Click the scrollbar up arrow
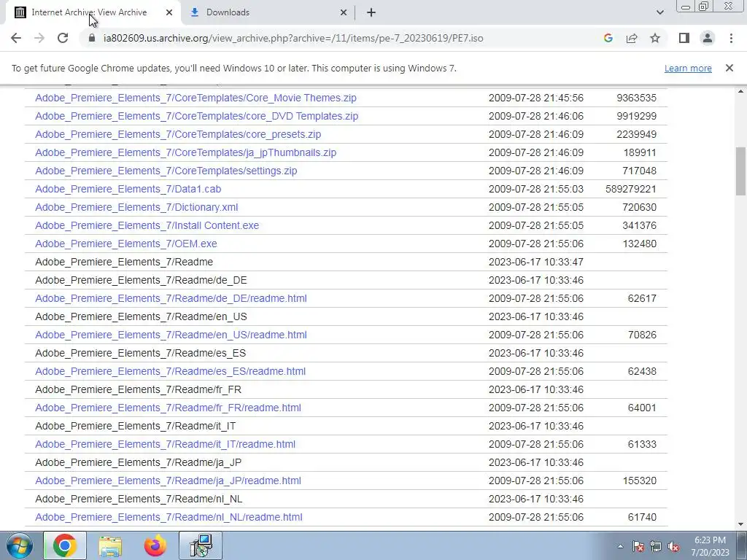The height and width of the screenshot is (560, 747). [740, 91]
